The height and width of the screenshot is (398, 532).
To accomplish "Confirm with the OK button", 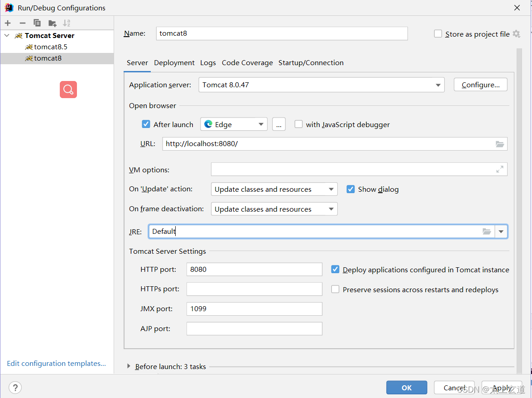I will coord(407,388).
